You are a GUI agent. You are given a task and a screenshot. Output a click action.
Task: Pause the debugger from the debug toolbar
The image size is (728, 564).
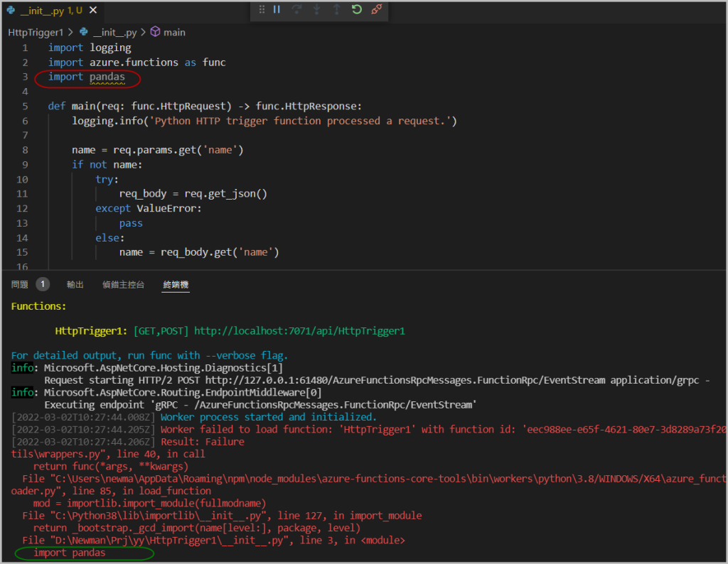pos(277,10)
